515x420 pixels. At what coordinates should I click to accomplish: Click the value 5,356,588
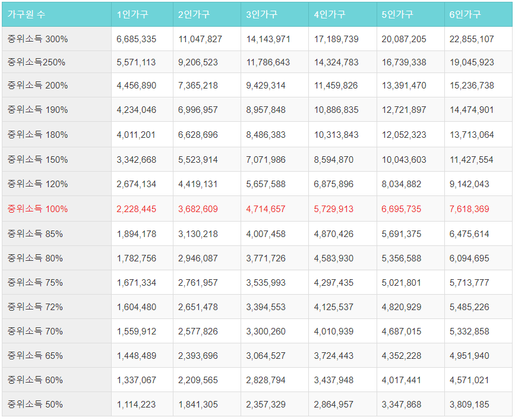(x=402, y=258)
